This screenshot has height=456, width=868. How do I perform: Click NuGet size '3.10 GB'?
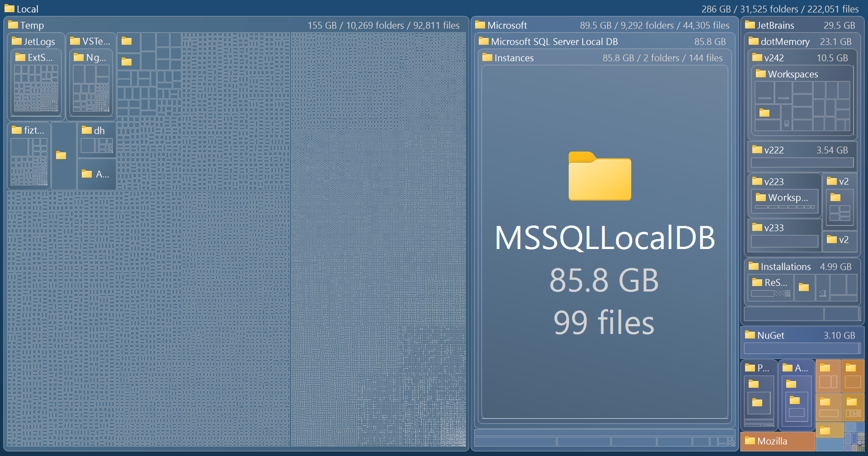(839, 335)
